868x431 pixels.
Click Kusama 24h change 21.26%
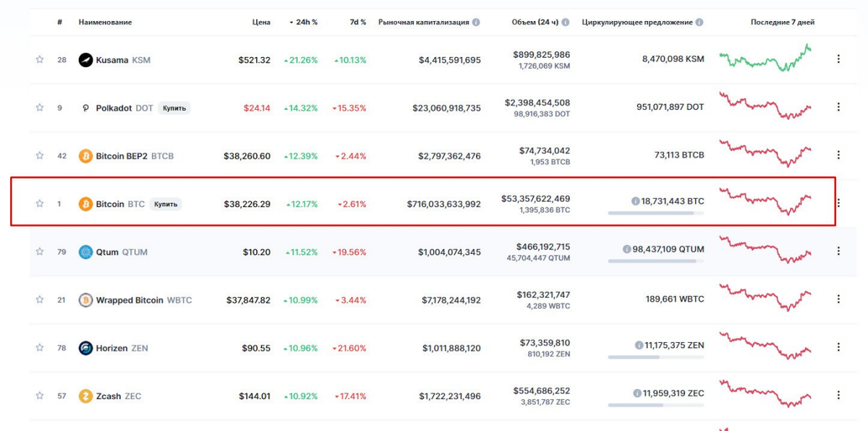(x=301, y=60)
